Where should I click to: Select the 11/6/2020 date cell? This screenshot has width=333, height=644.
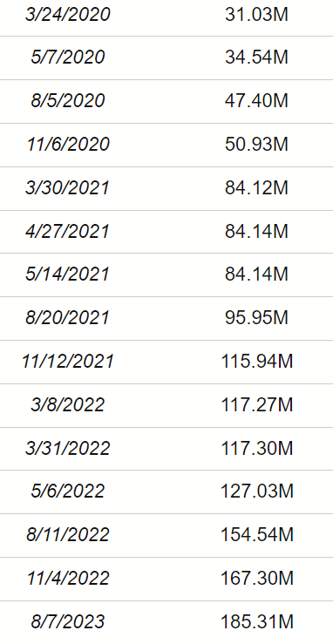(x=68, y=144)
